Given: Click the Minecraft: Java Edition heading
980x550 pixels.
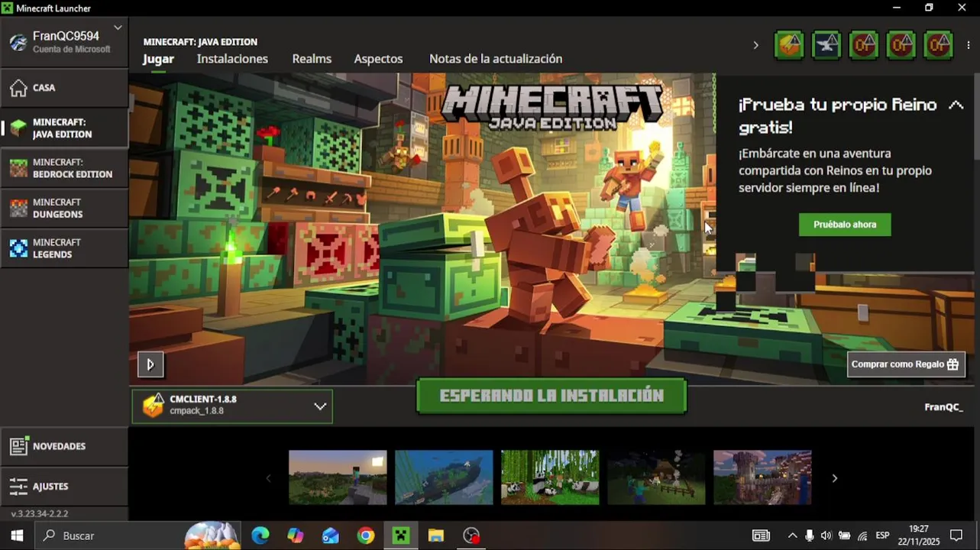Looking at the screenshot, I should (200, 42).
